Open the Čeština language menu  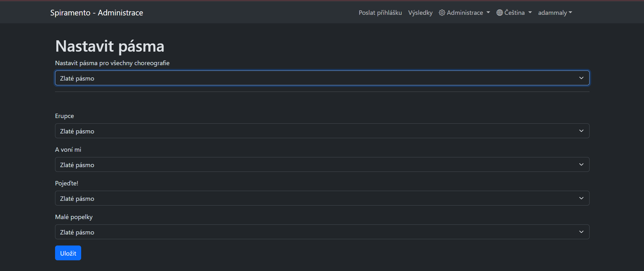514,13
